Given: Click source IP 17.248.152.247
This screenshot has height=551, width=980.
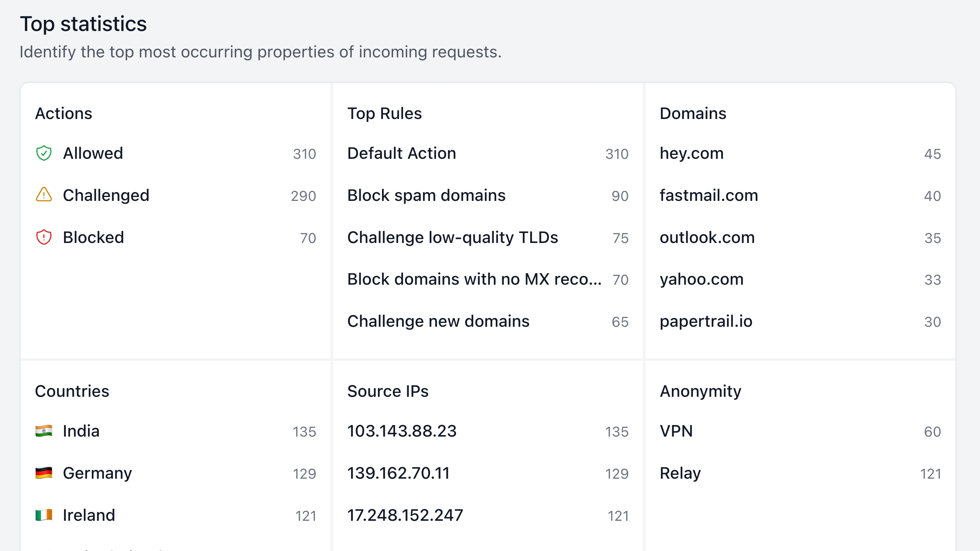Looking at the screenshot, I should 405,515.
